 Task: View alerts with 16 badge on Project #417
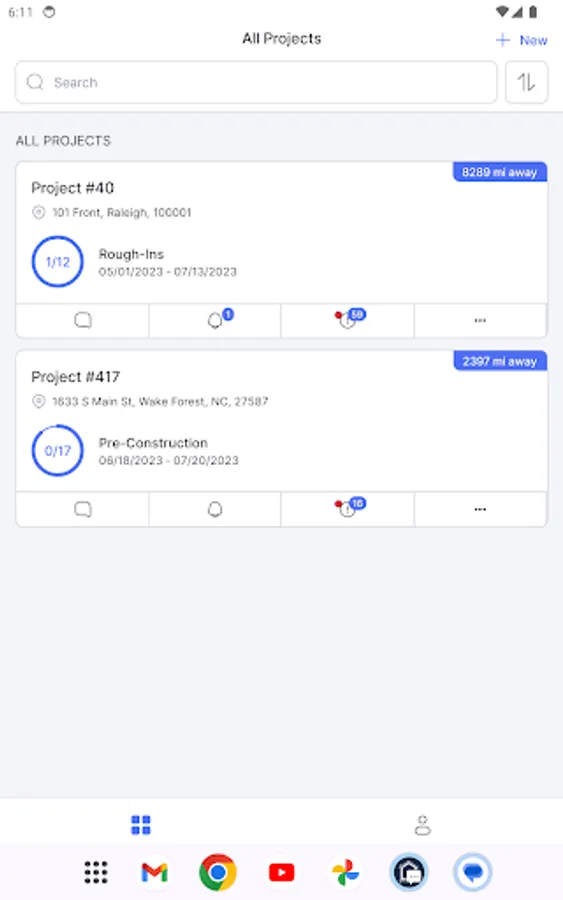coord(348,509)
